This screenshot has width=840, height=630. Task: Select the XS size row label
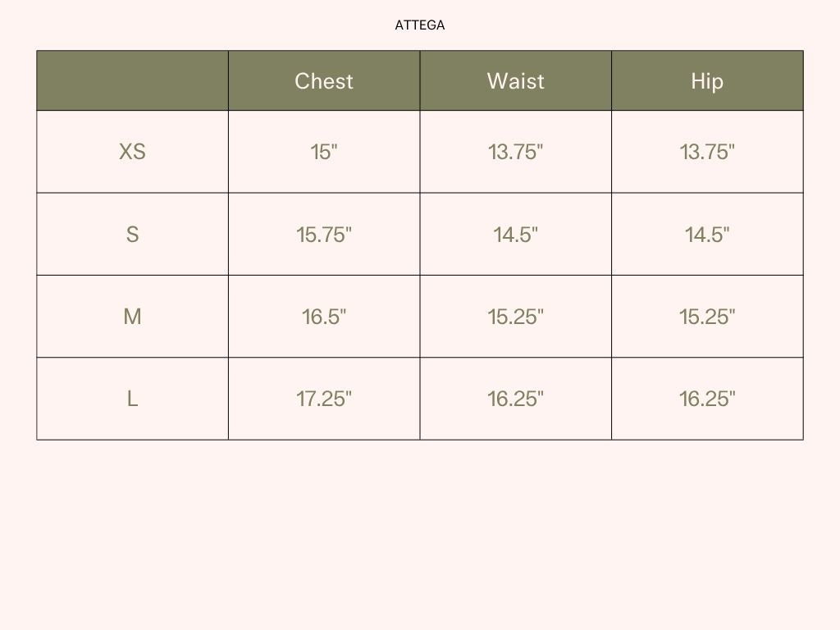(x=132, y=152)
